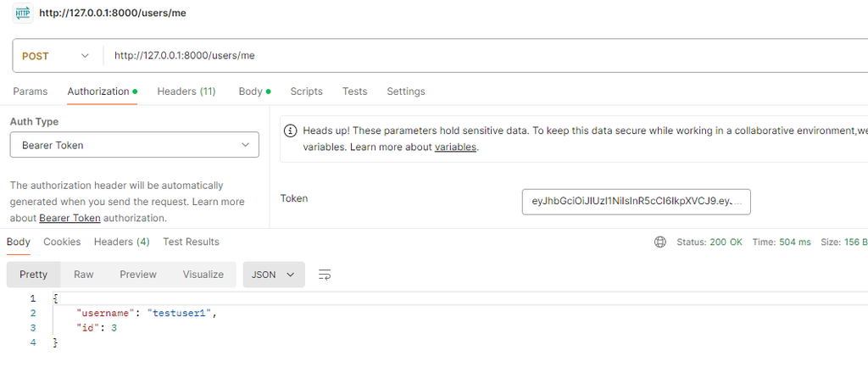Open the Tests tab
Viewport: 868px width, 389px height.
(354, 92)
